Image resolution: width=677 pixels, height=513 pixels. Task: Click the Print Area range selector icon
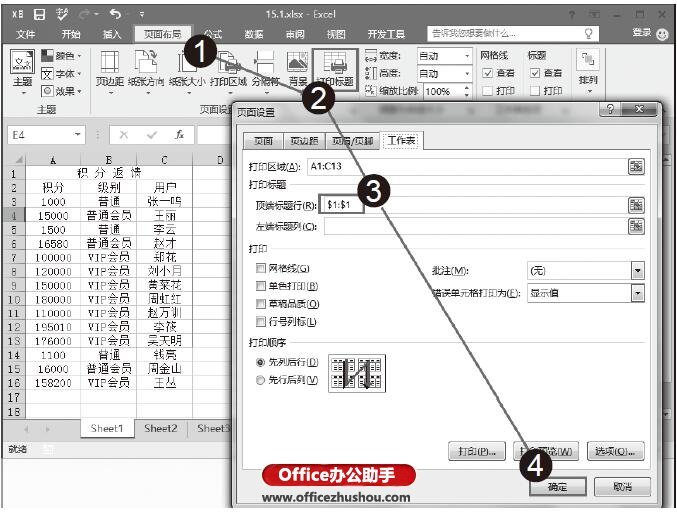(636, 166)
